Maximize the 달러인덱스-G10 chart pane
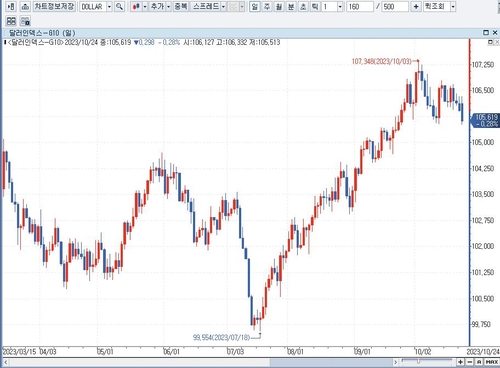The width and height of the screenshot is (500, 368). 486,32
